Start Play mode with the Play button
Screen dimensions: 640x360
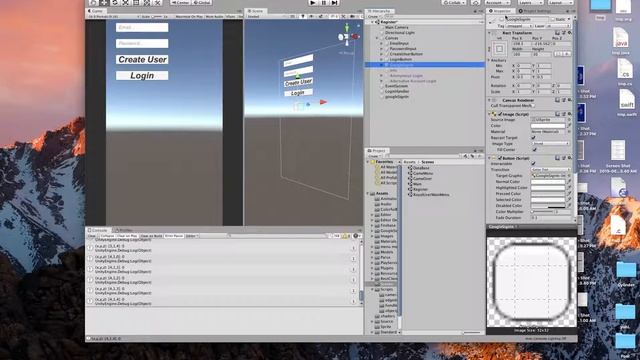(313, 2)
